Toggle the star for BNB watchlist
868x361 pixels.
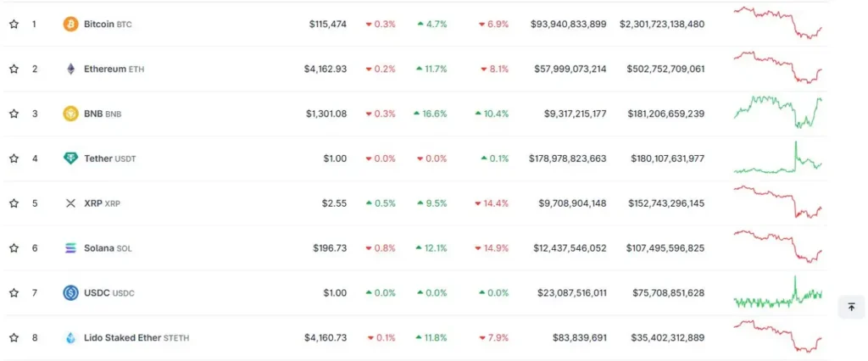[14, 114]
